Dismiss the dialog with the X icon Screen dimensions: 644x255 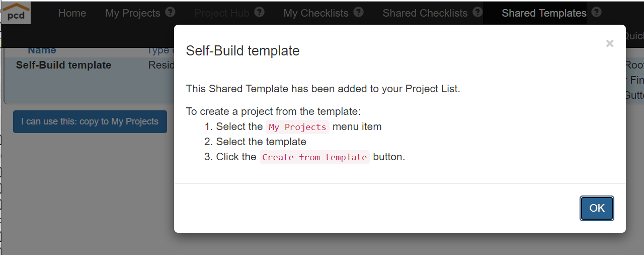610,44
